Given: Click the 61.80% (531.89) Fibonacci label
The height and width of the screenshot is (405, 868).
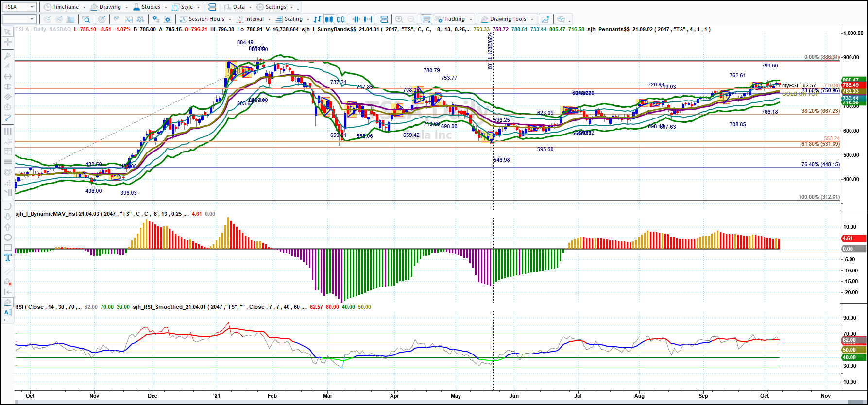Looking at the screenshot, I should coord(820,144).
